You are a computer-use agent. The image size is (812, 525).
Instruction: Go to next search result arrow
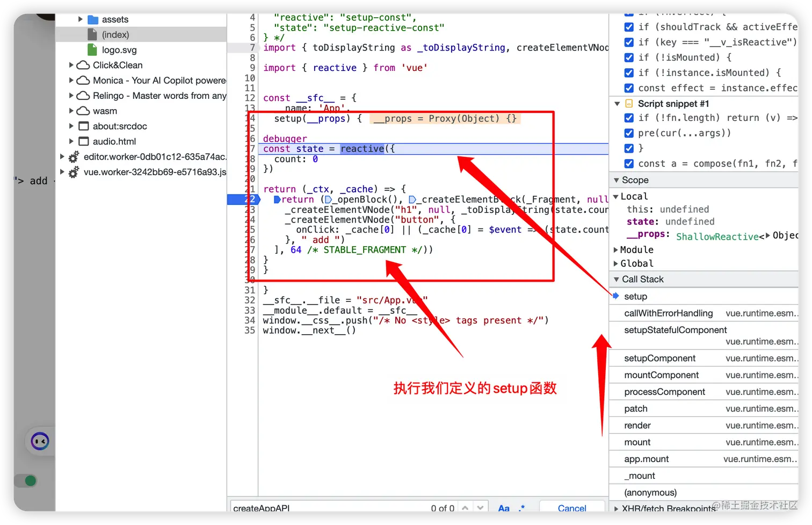coord(480,507)
